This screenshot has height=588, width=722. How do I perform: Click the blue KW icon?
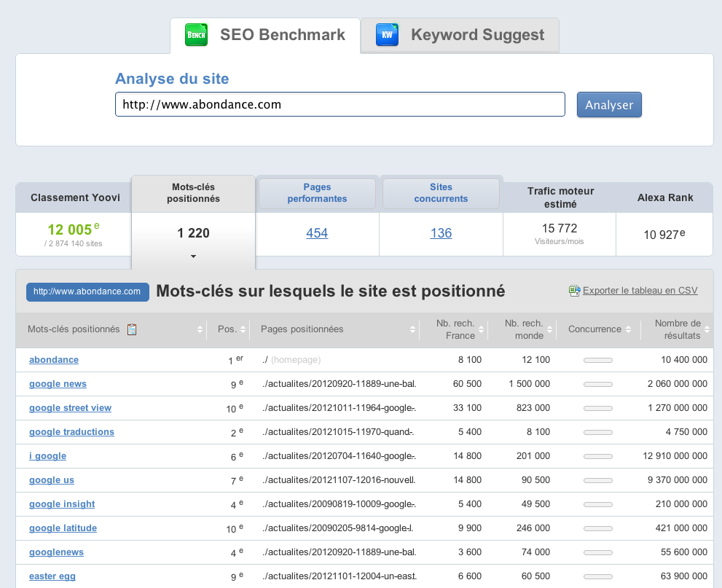pyautogui.click(x=387, y=35)
